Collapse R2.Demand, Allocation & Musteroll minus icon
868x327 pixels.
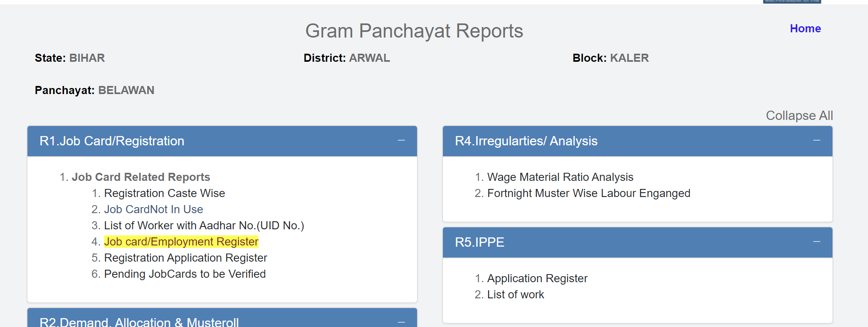(401, 322)
